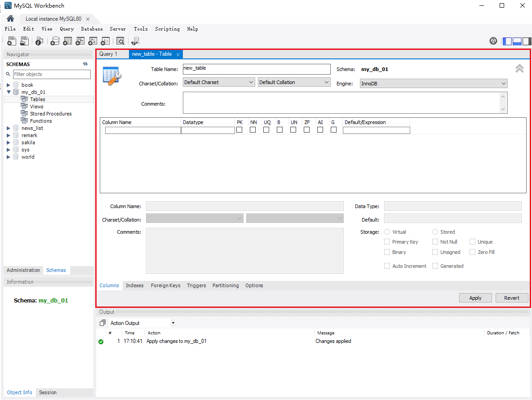Viewport: 532px width, 400px height.
Task: Open the Partitioning tab
Action: click(226, 285)
